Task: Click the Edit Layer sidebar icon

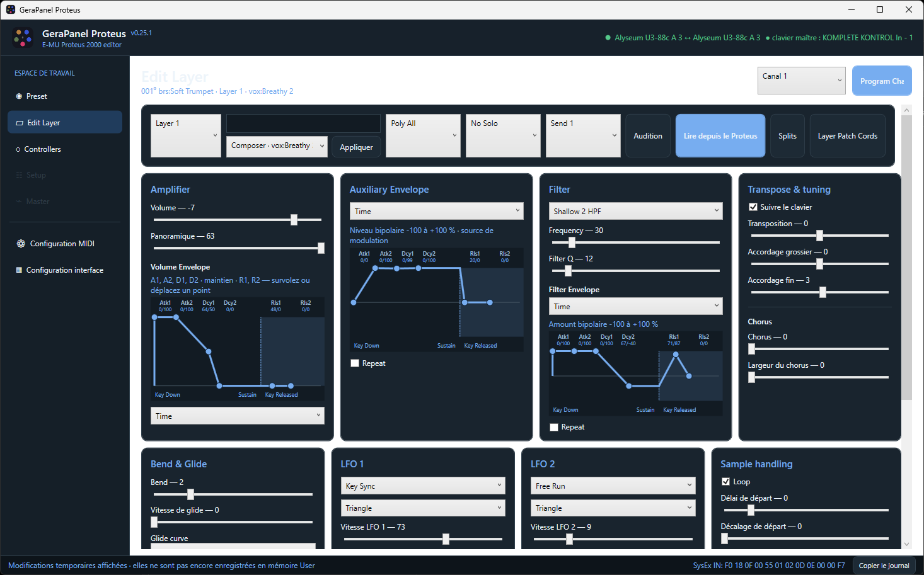Action: point(20,123)
